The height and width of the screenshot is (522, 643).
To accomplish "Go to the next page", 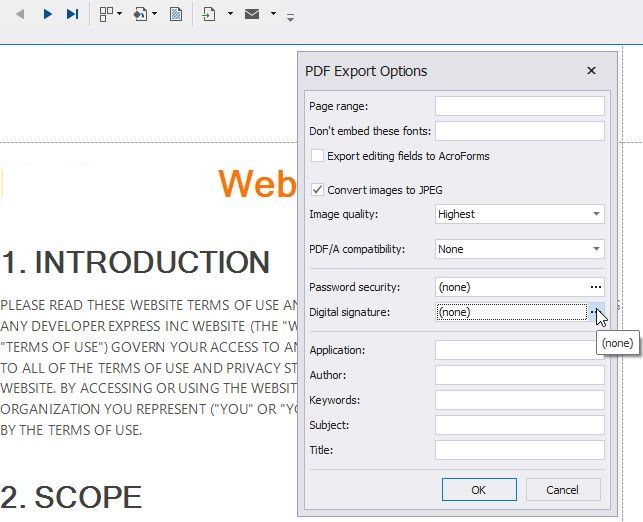I will (x=47, y=15).
